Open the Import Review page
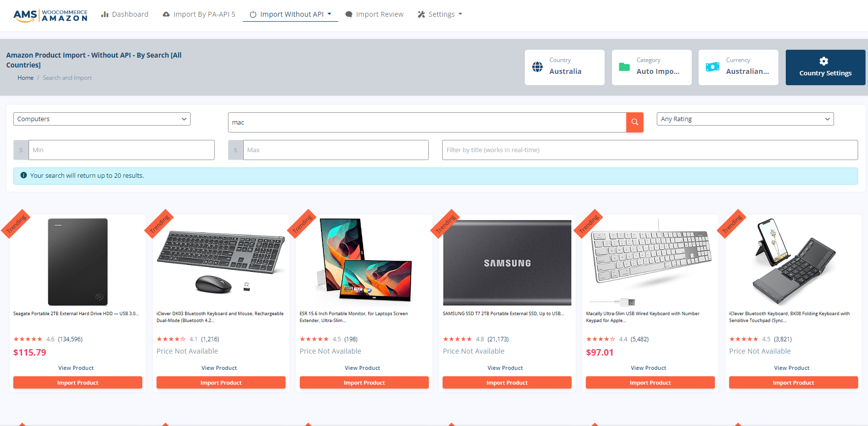 coord(375,14)
